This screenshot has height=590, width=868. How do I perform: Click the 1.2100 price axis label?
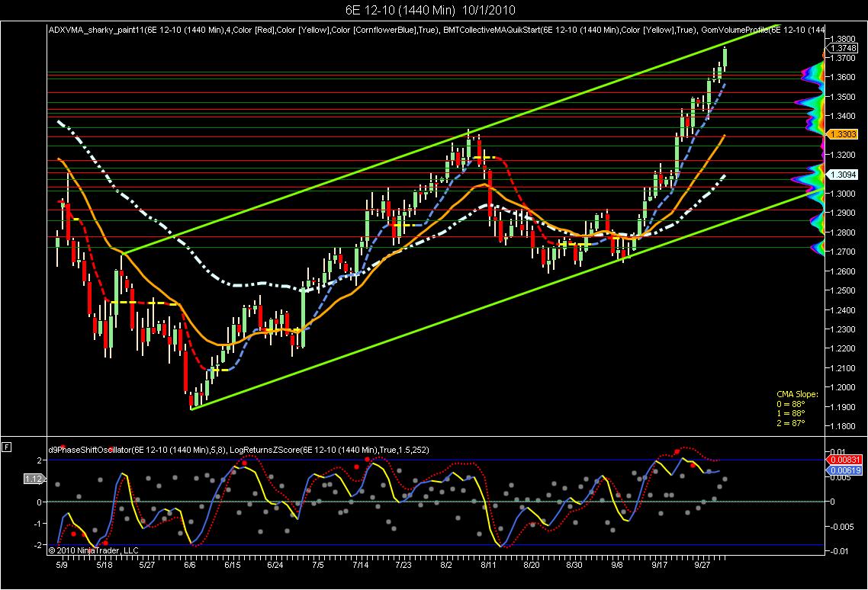[x=843, y=368]
